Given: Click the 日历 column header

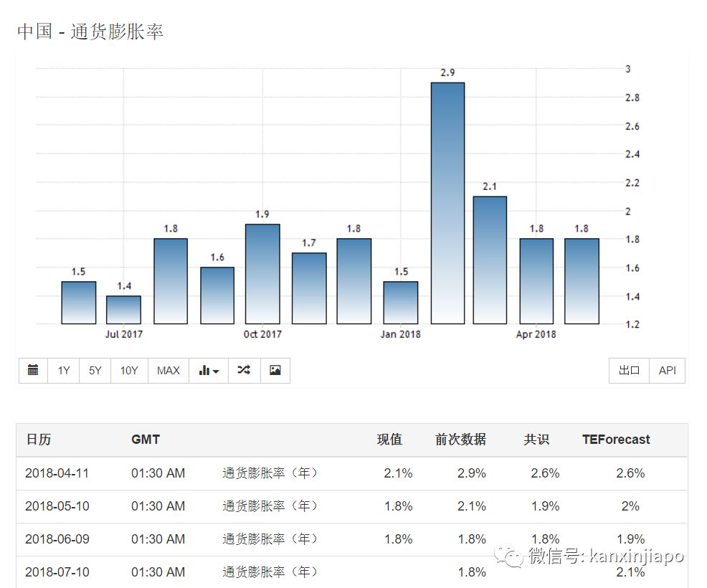Looking at the screenshot, I should click(39, 440).
